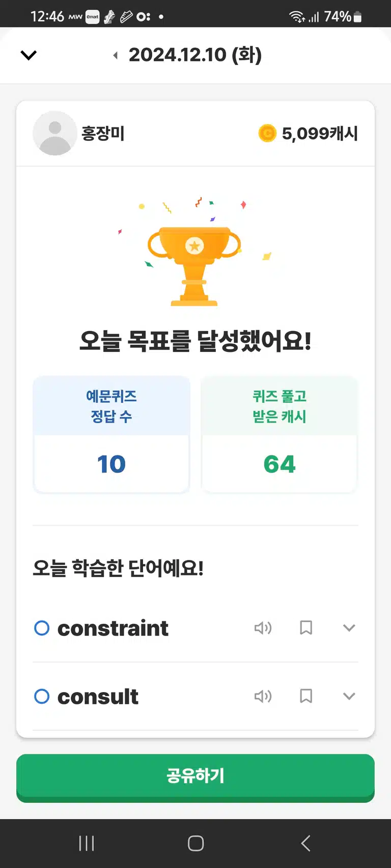Open the 홍장미 profile avatar
This screenshot has height=868, width=391.
point(55,133)
